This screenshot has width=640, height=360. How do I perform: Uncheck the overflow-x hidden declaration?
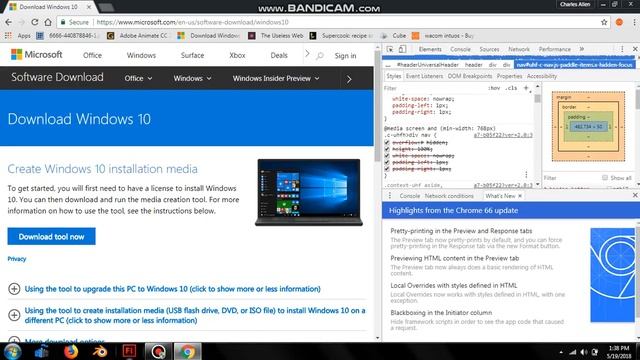point(387,142)
